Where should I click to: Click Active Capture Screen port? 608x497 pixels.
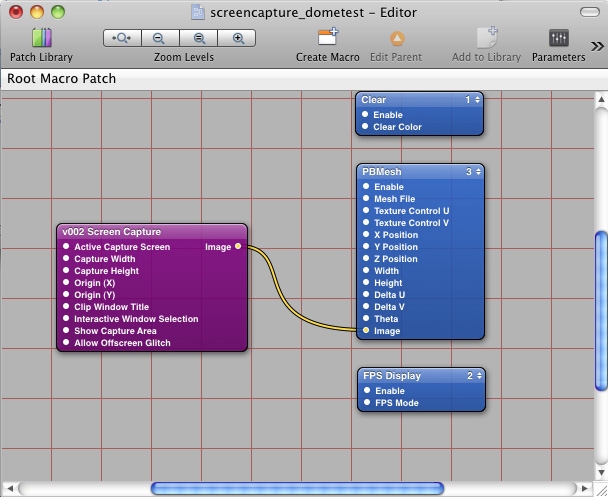[x=66, y=247]
